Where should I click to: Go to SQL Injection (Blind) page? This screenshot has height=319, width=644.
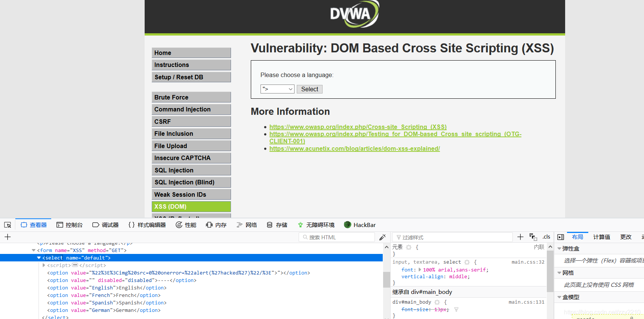click(191, 182)
